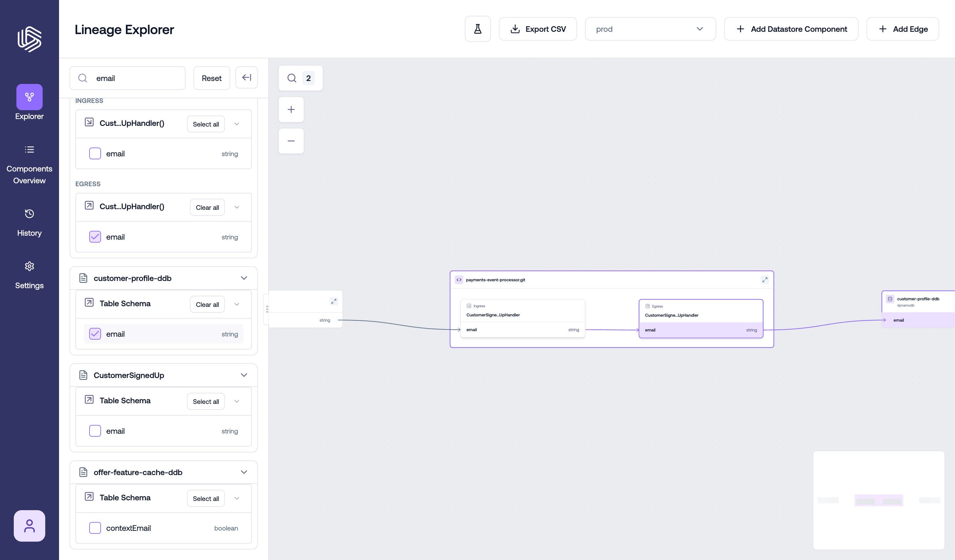Check the contextEmail checkbox

95,528
